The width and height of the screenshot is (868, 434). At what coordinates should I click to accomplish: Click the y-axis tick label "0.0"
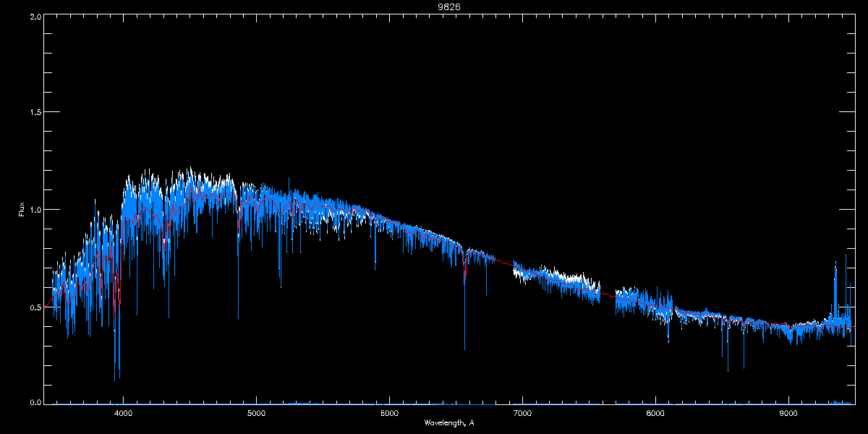point(35,402)
